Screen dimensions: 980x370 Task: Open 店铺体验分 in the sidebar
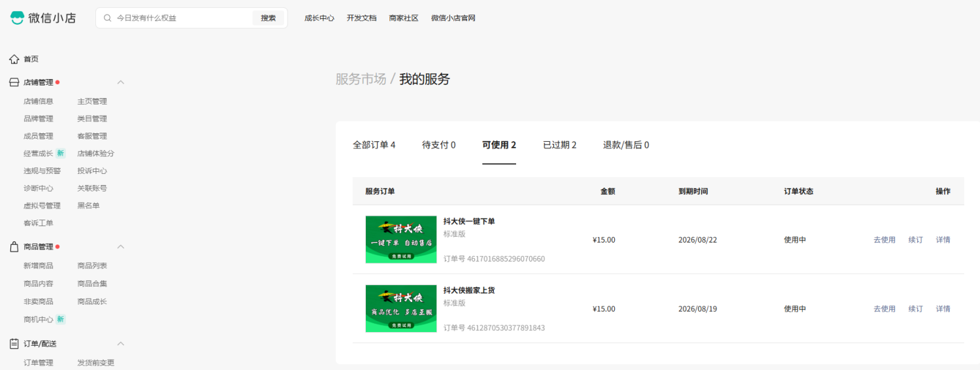click(x=96, y=154)
